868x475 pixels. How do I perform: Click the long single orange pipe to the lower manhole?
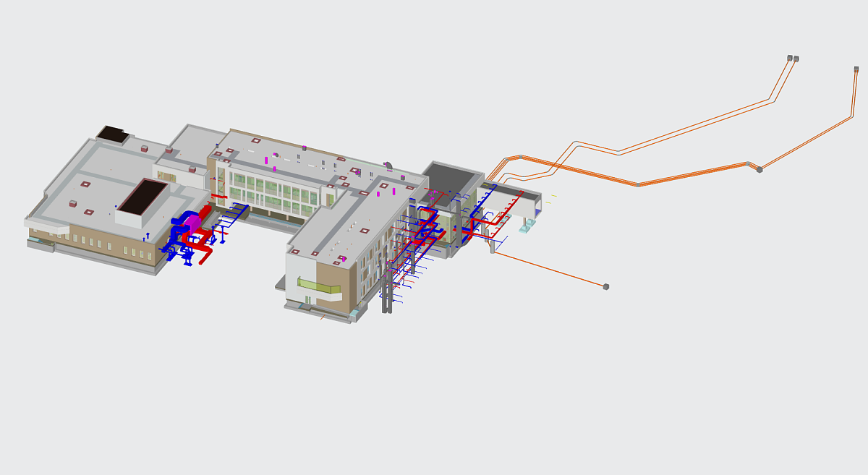550,269
